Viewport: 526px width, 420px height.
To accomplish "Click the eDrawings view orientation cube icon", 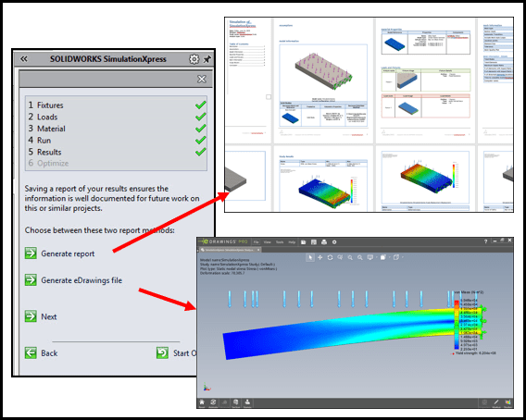I will pyautogui.click(x=383, y=257).
